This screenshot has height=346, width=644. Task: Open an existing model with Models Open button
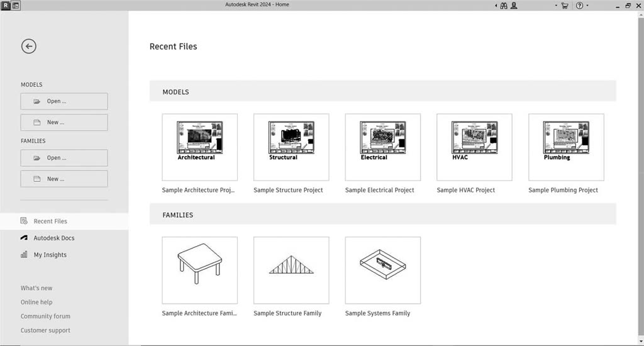(64, 101)
